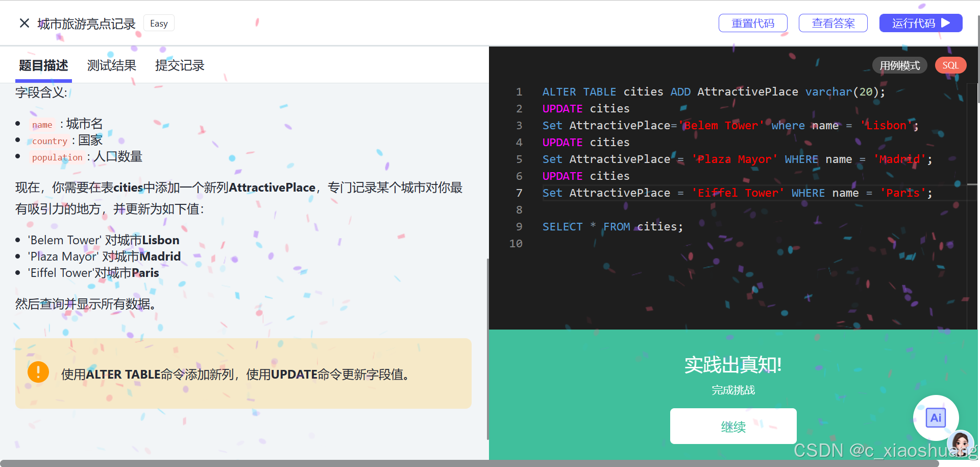Place cursor on the SELECT * FROM cities line
This screenshot has width=980, height=467.
click(x=612, y=226)
